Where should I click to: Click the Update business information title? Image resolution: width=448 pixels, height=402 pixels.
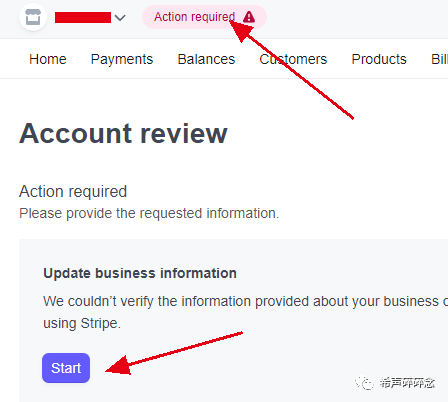(140, 273)
